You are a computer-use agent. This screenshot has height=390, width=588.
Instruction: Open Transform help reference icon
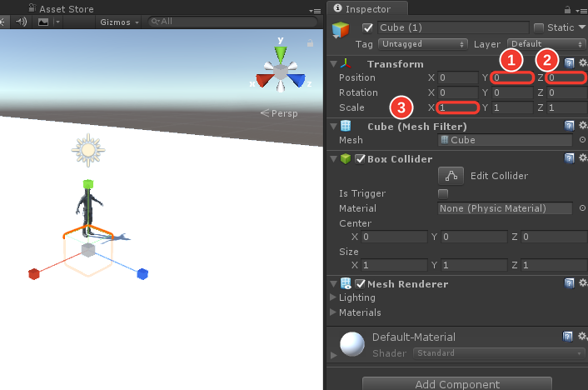pos(569,63)
